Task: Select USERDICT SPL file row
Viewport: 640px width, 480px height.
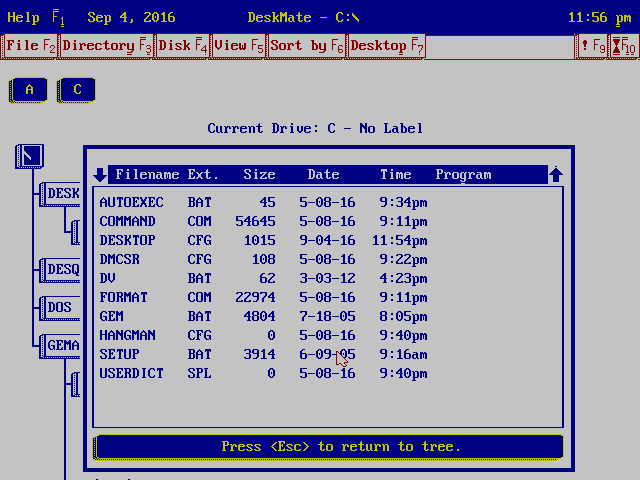Action: 328,373
